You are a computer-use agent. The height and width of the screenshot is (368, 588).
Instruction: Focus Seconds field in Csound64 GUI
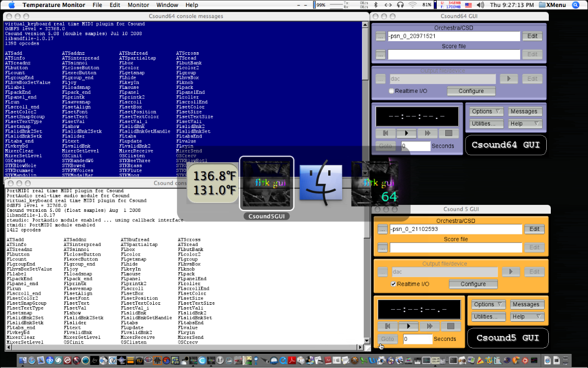click(416, 146)
